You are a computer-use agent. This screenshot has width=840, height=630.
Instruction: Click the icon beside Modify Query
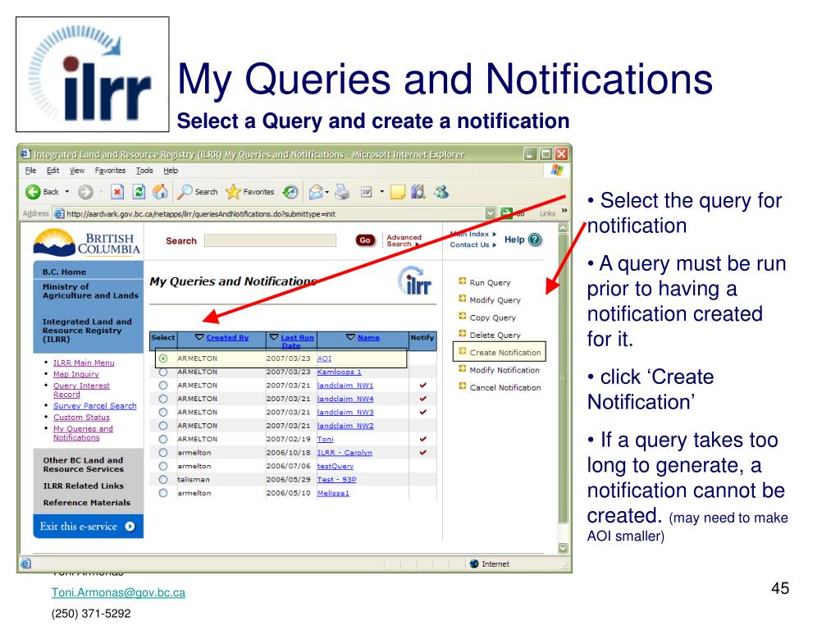pyautogui.click(x=463, y=299)
